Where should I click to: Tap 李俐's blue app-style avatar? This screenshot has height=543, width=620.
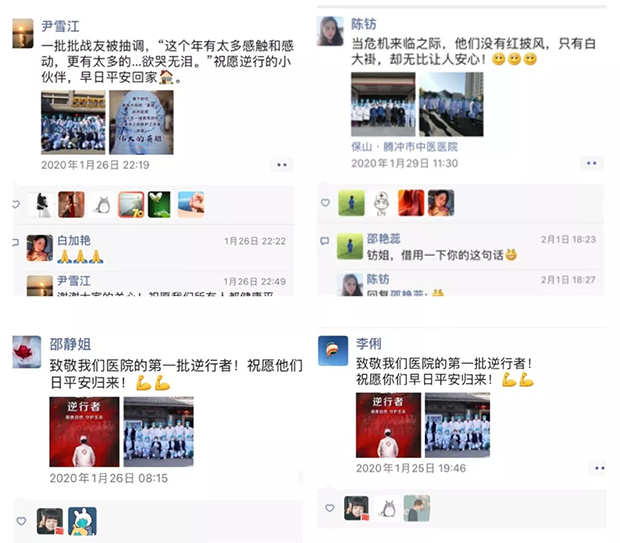(x=333, y=350)
